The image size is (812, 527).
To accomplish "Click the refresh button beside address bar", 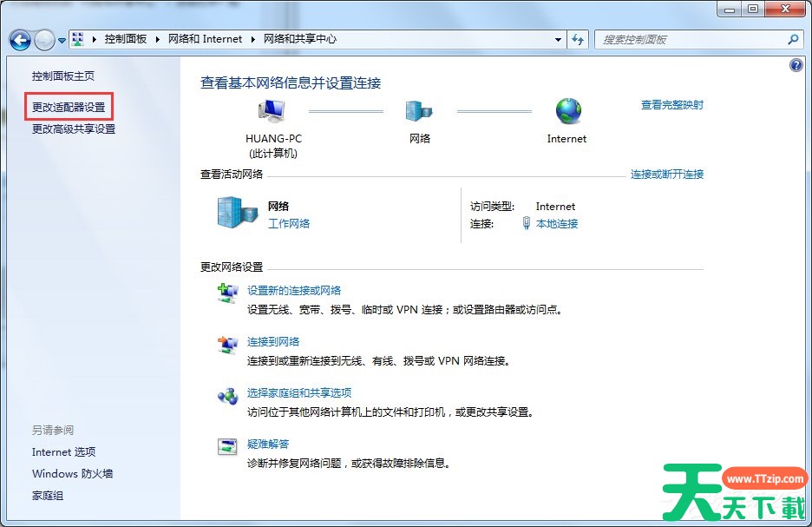I will pyautogui.click(x=578, y=39).
